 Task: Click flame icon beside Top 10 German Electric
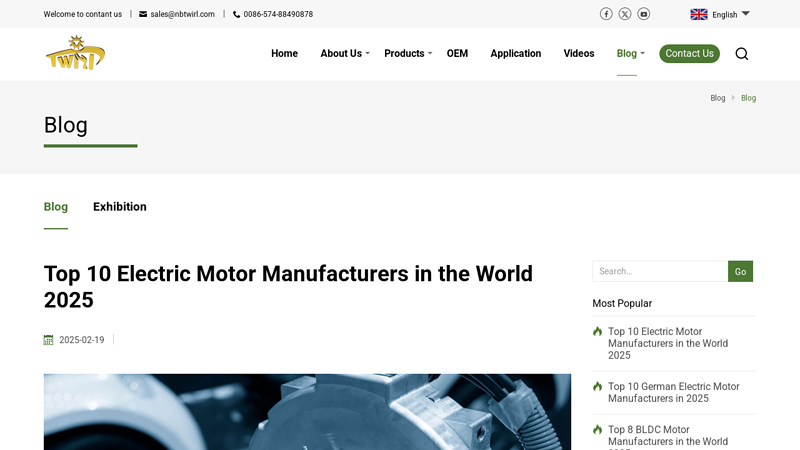(597, 387)
